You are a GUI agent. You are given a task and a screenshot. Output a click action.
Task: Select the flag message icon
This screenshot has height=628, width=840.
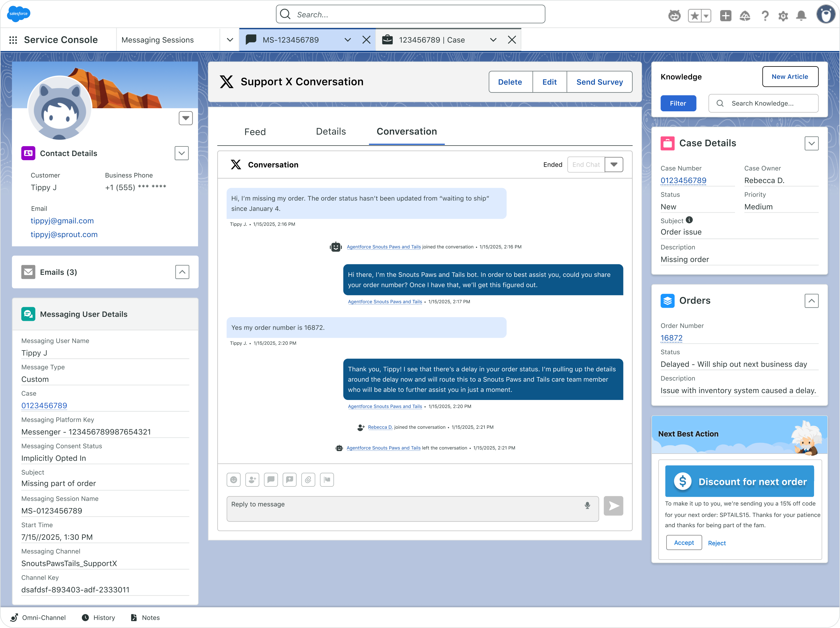(327, 480)
